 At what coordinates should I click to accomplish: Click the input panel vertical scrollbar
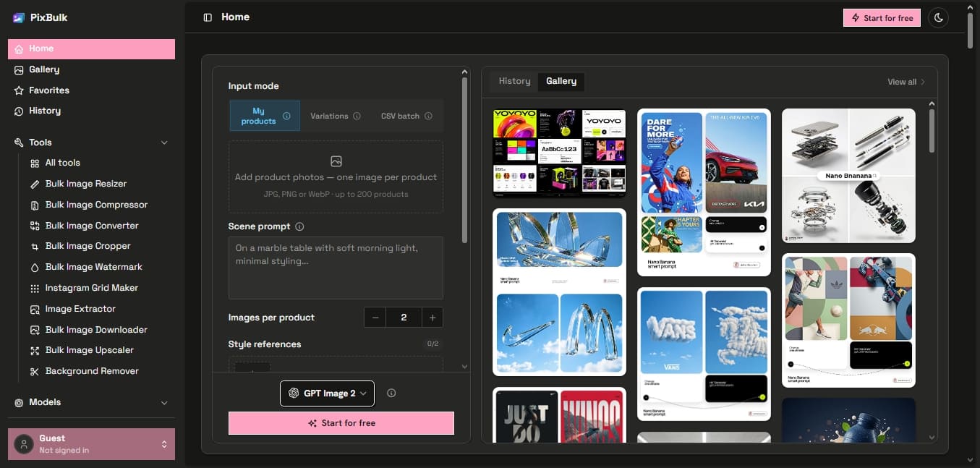coord(465,160)
